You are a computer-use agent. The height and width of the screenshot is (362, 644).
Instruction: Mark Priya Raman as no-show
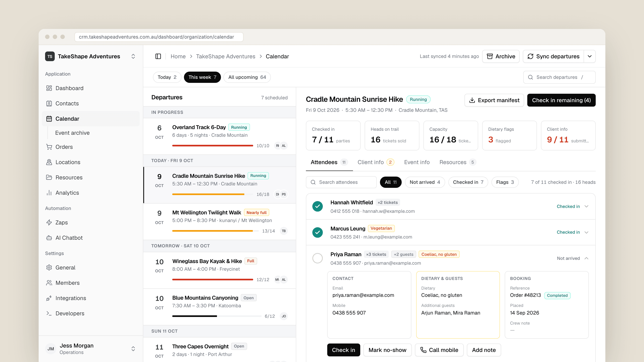(387, 350)
